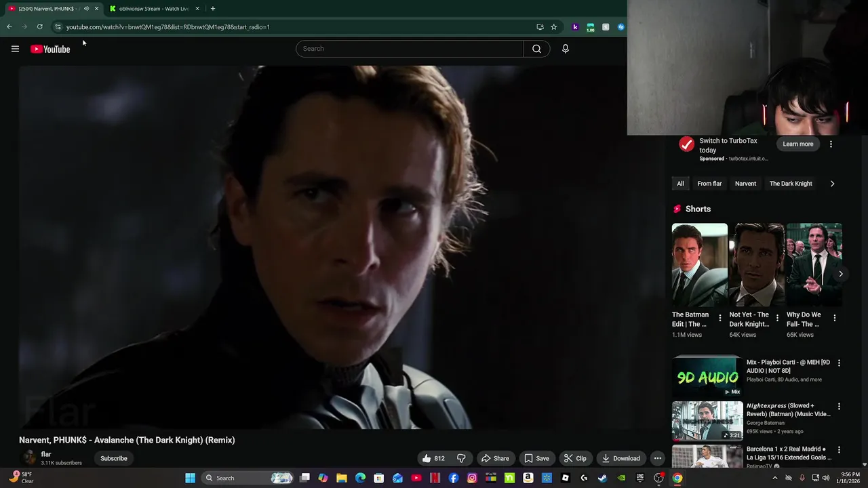
Task: Open Not Yet Dark Knight short thumbnail
Action: [x=757, y=265]
